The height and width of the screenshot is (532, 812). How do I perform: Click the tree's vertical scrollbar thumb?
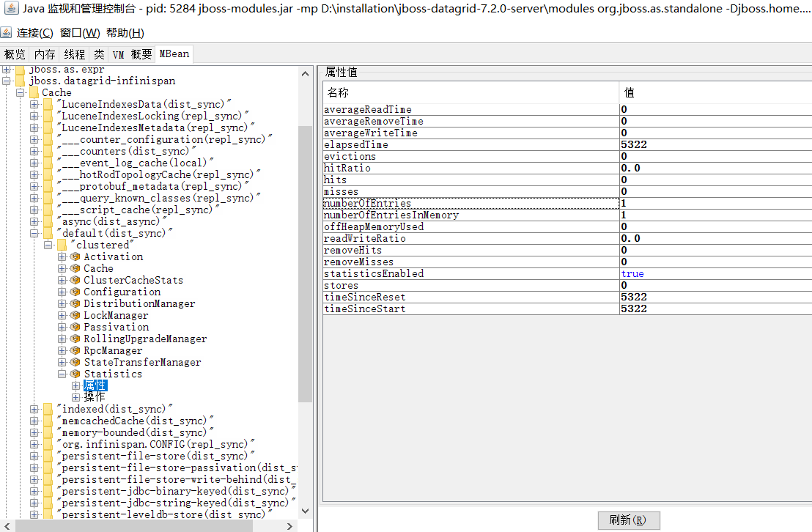click(305, 264)
